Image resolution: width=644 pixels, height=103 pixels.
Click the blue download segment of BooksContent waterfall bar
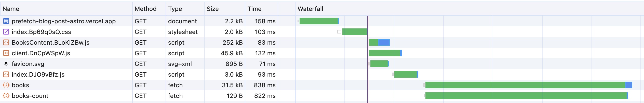384,42
